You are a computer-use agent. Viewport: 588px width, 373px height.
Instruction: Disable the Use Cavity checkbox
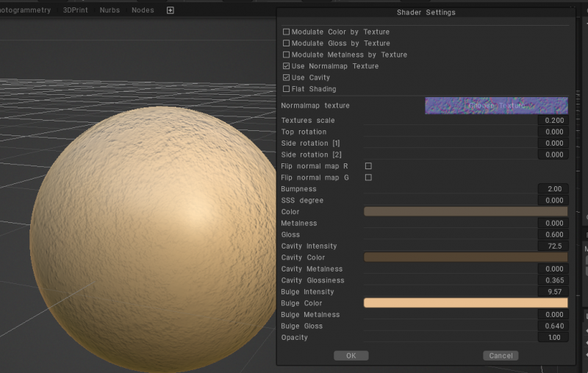(287, 78)
